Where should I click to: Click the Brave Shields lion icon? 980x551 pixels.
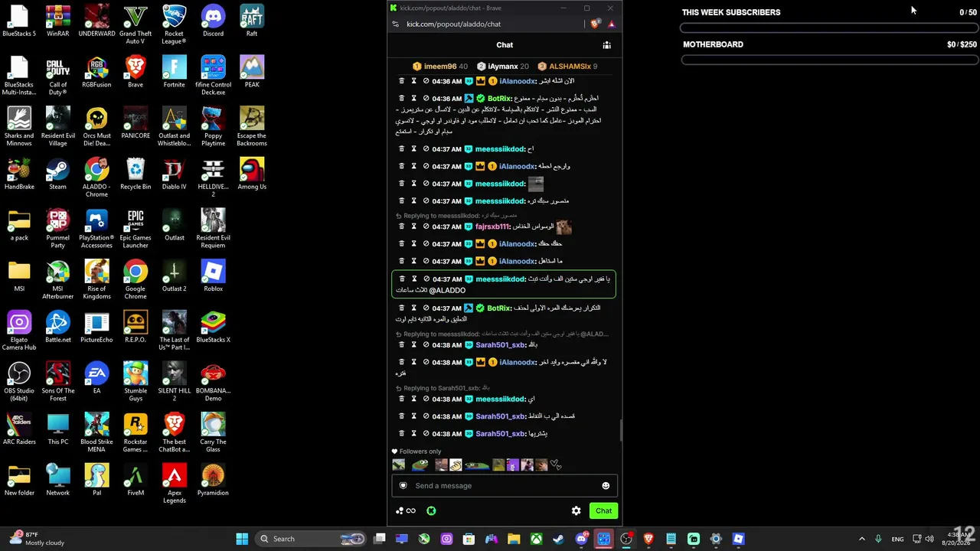[595, 24]
